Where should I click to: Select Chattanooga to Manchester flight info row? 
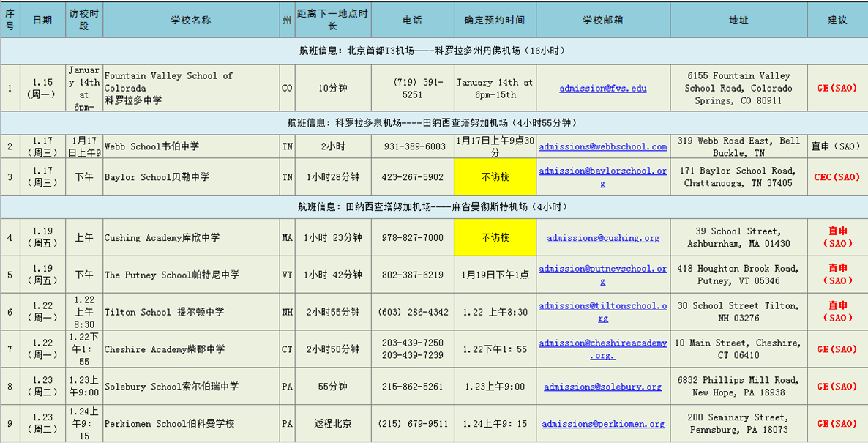tap(434, 206)
